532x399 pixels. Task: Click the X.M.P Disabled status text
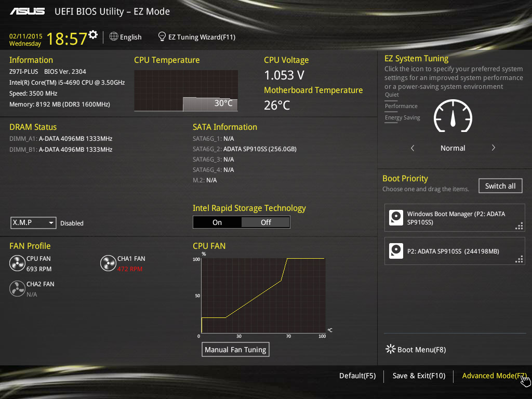click(x=72, y=223)
